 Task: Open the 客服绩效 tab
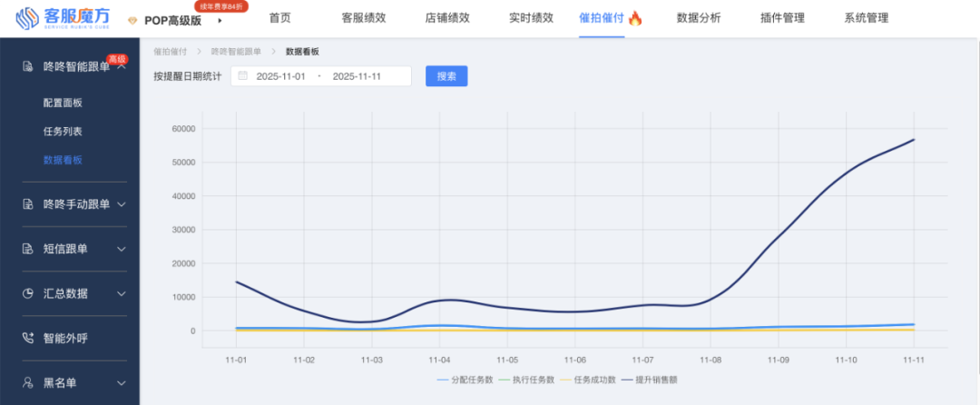click(364, 18)
